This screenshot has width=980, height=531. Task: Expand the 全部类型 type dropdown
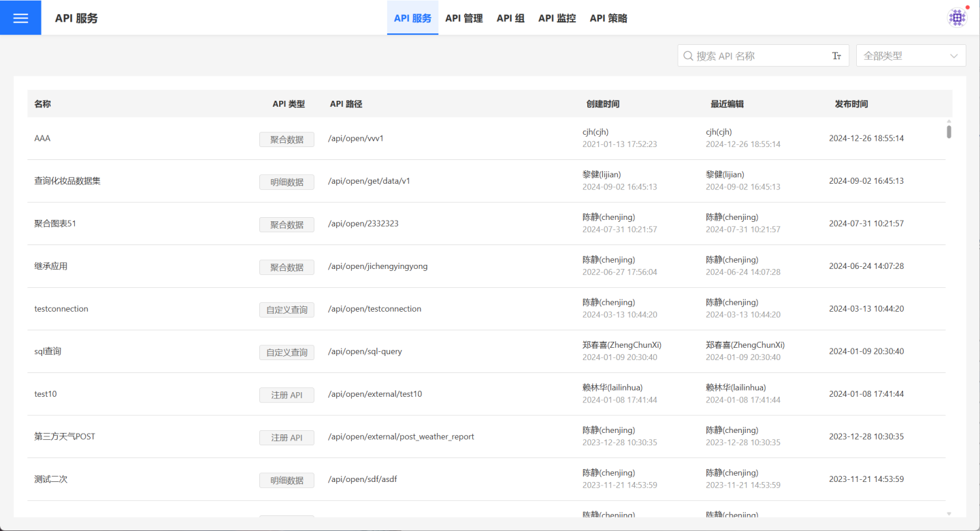click(x=911, y=56)
